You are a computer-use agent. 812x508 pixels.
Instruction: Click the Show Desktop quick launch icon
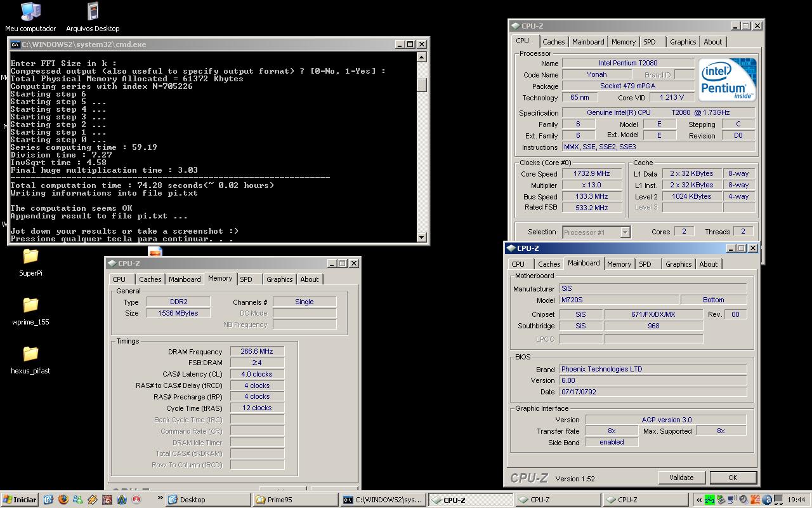pos(48,500)
